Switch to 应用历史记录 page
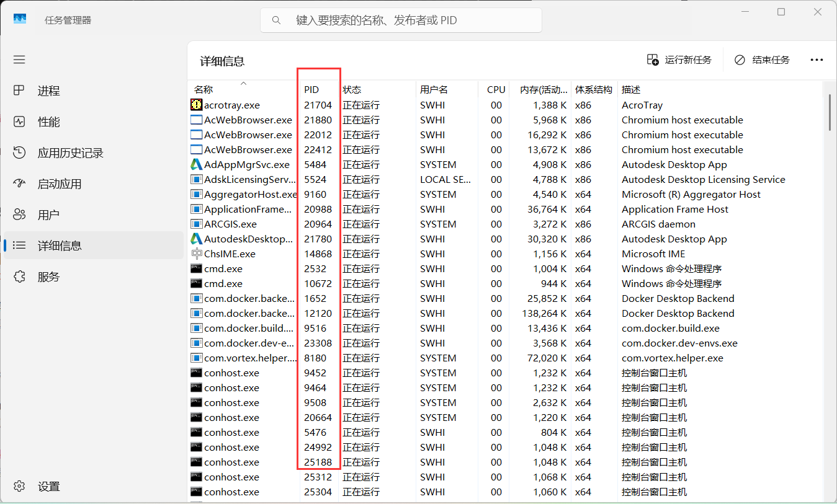 (x=93, y=153)
